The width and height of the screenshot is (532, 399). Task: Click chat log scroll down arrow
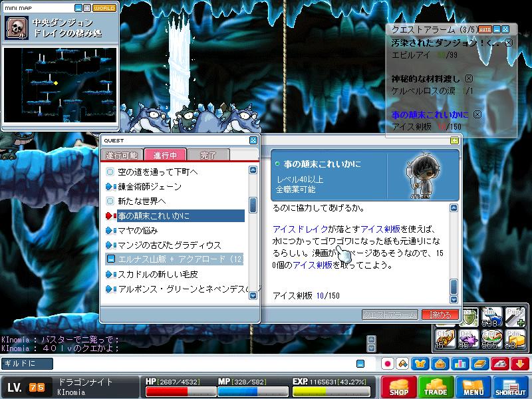point(372,348)
